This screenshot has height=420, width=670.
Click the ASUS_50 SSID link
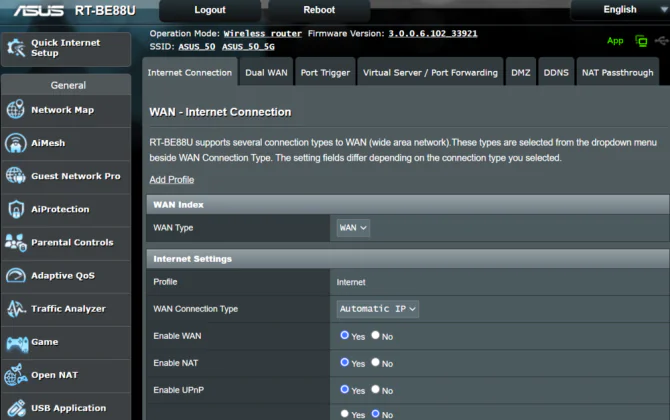(x=197, y=47)
